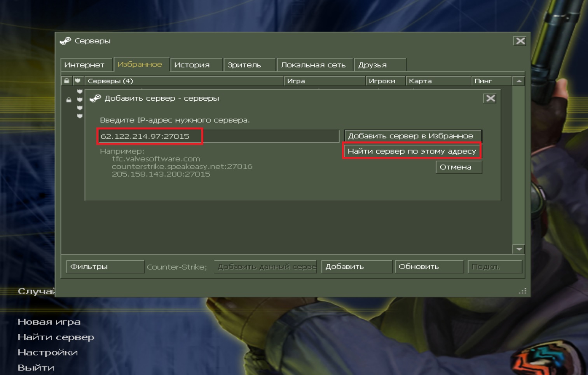Select Выйти in the main menu
The width and height of the screenshot is (588, 375).
click(x=36, y=367)
